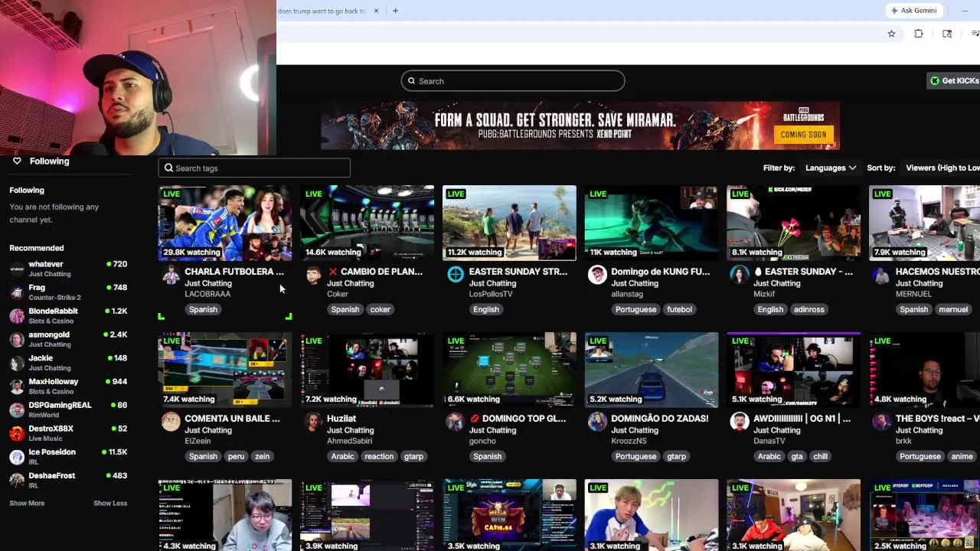The height and width of the screenshot is (551, 980).
Task: Select the mernuel tag under MERNUEL stream
Action: (x=953, y=309)
